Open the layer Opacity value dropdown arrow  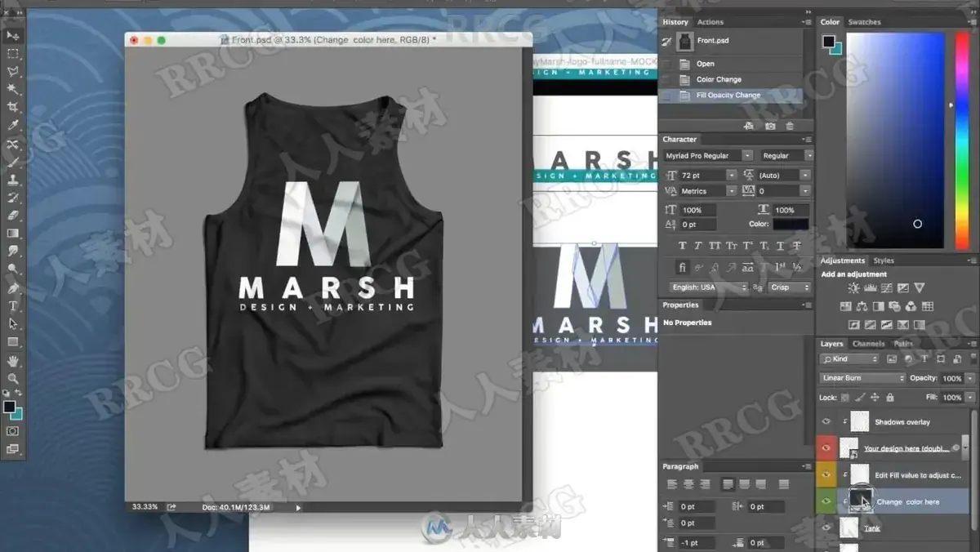click(x=970, y=378)
